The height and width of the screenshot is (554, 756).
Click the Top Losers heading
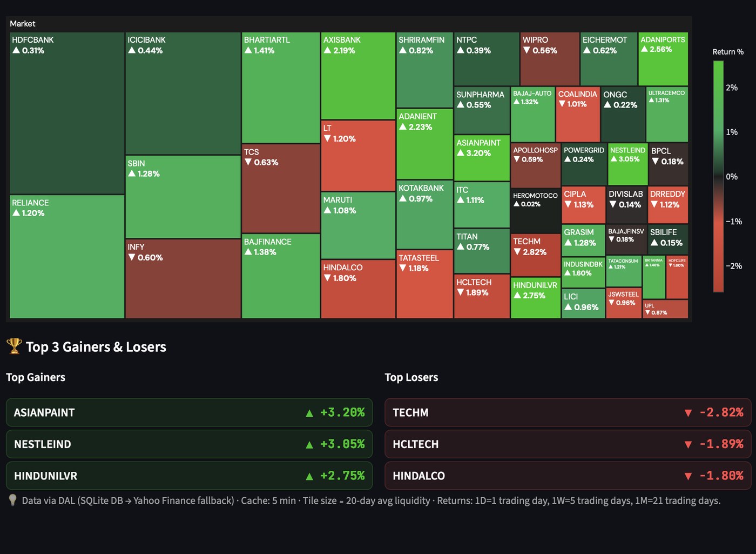(x=411, y=377)
